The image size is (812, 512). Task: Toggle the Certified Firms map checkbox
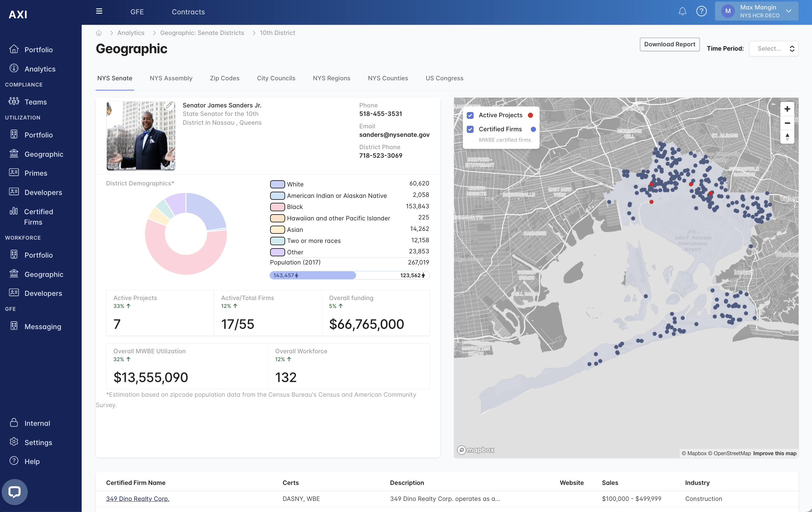point(470,129)
